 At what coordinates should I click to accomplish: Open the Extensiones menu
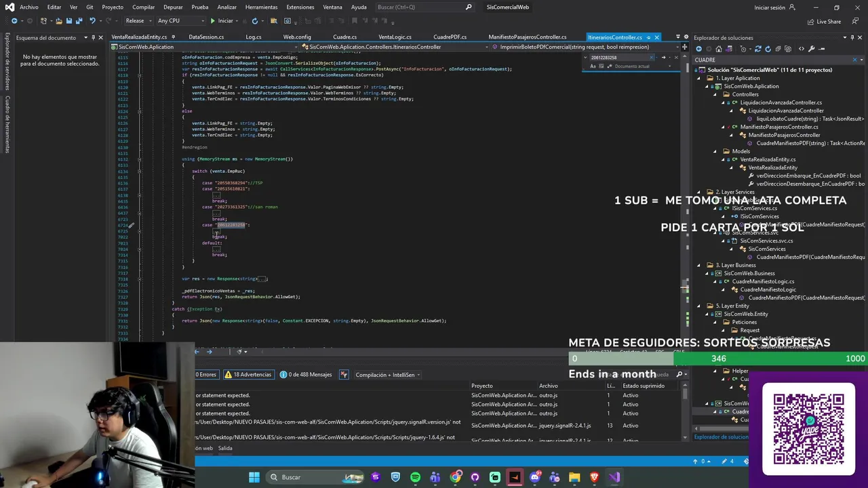300,7
